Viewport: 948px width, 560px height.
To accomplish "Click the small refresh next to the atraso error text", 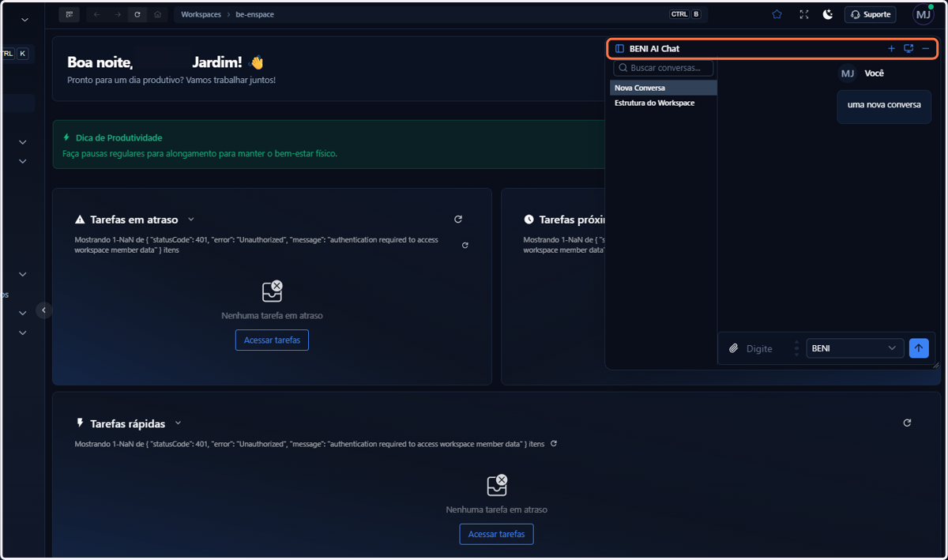I will (465, 246).
